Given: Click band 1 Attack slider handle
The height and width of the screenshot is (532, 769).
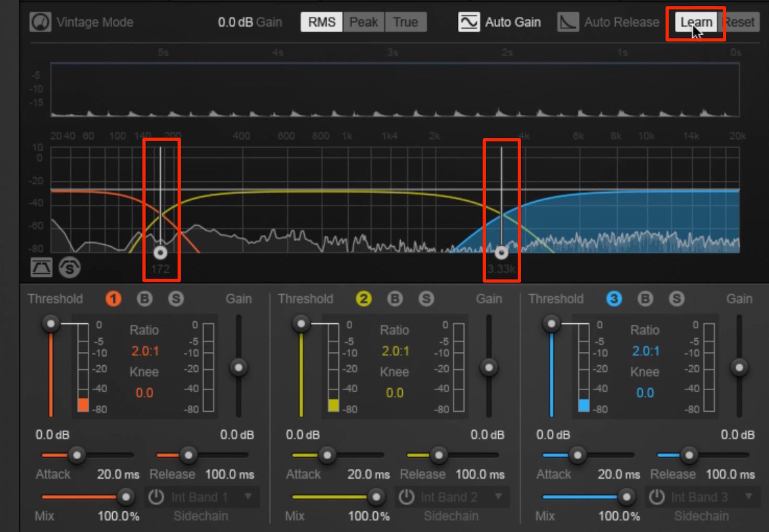Looking at the screenshot, I should tap(77, 456).
